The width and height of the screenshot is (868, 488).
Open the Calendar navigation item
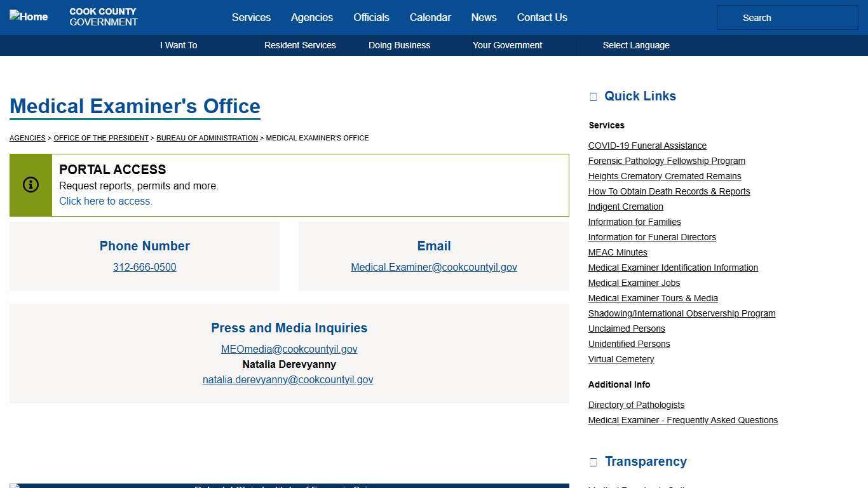[x=430, y=17]
